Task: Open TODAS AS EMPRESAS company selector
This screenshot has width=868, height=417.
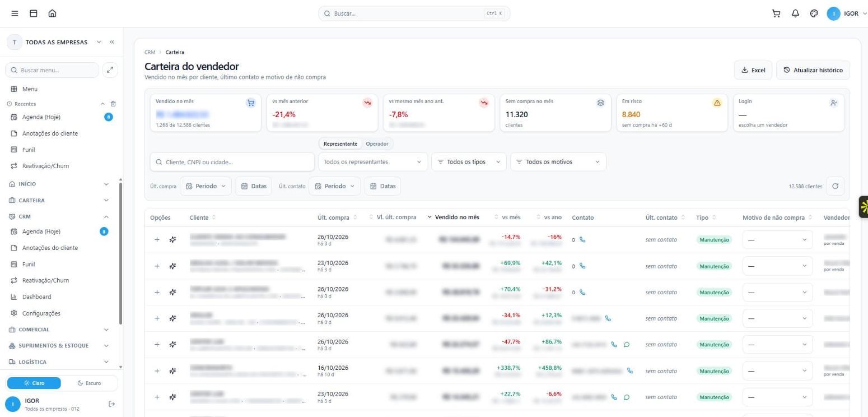Action: (x=55, y=42)
